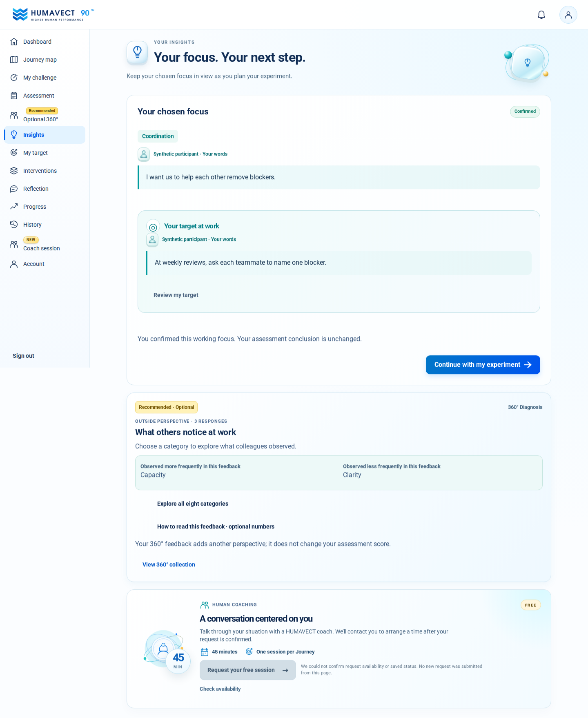Click My target icon in sidebar

(x=14, y=153)
